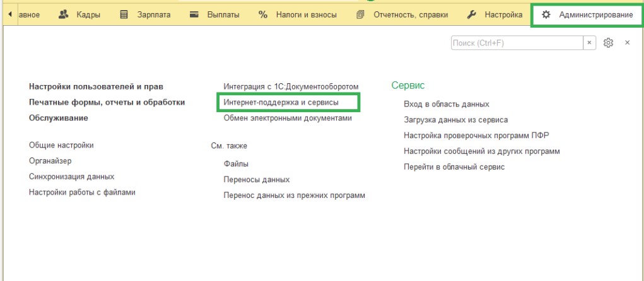Image resolution: width=644 pixels, height=281 pixels.
Task: Open settings gear next to the search field
Action: tap(608, 43)
